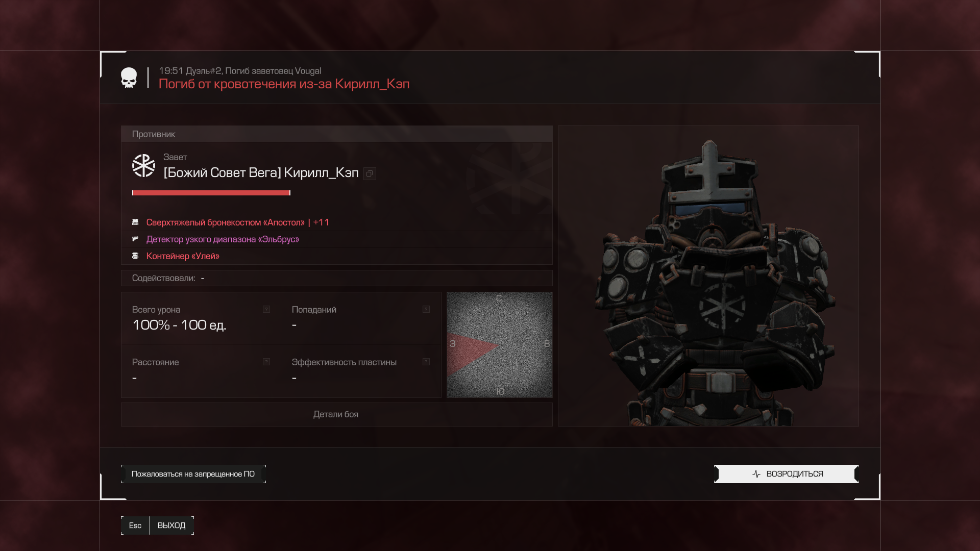Copy the player name Кирилл_Кэп icon

coord(370,174)
